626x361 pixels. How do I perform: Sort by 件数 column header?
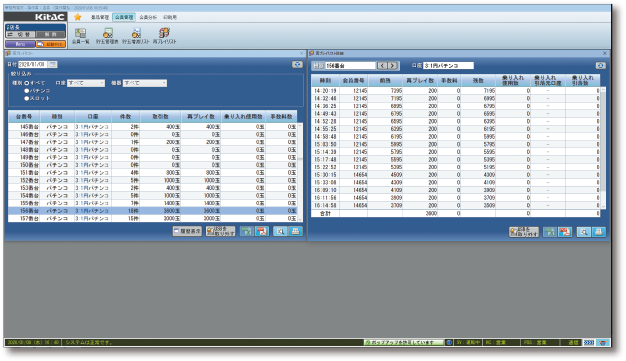(125, 117)
